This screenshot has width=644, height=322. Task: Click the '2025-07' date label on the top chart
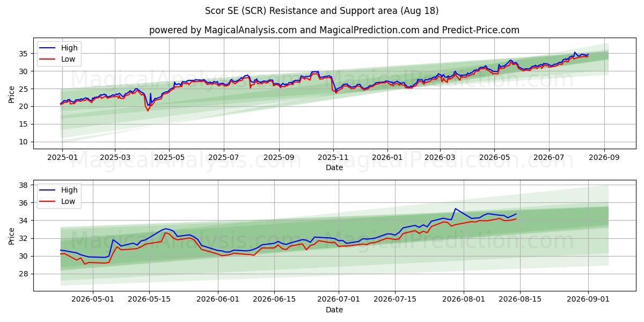pos(223,157)
